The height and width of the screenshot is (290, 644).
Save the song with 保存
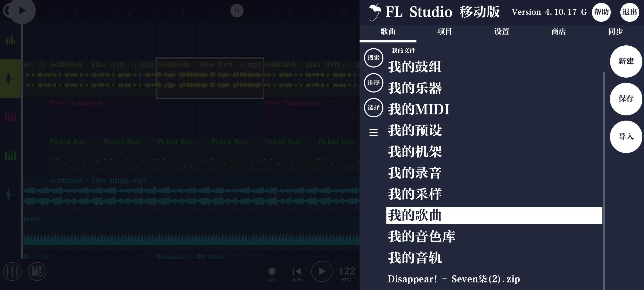click(x=626, y=99)
